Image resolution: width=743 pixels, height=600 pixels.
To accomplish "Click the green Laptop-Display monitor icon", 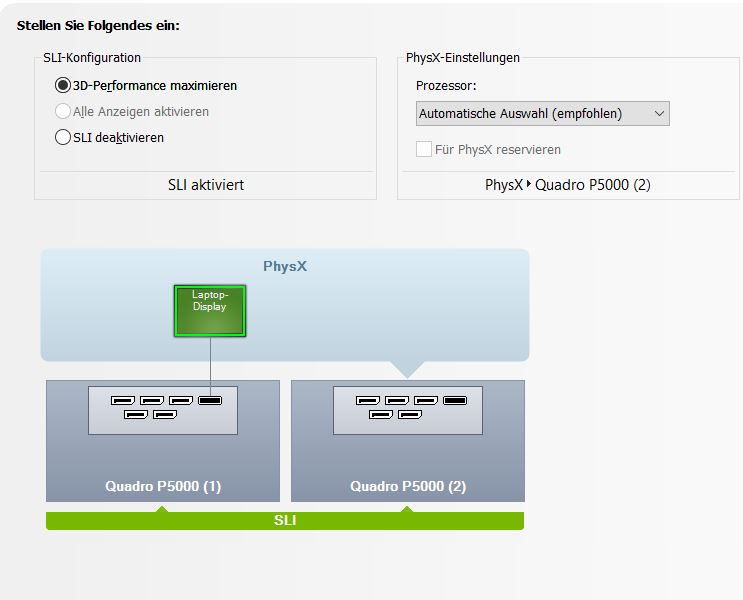I will coord(210,311).
